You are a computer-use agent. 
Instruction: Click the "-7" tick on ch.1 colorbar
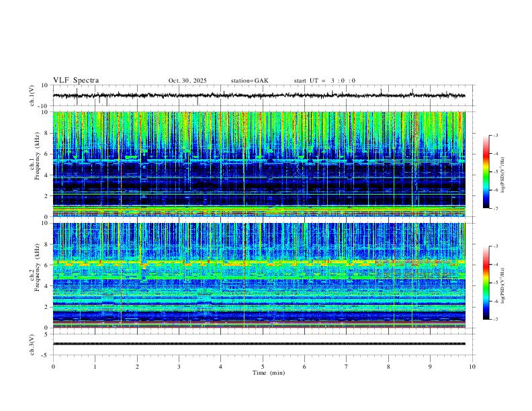496,209
